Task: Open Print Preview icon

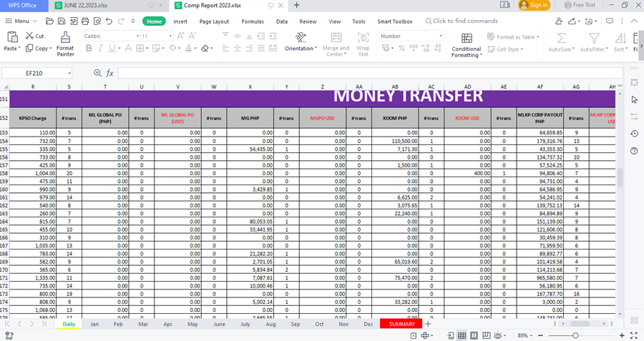Action: pyautogui.click(x=97, y=21)
